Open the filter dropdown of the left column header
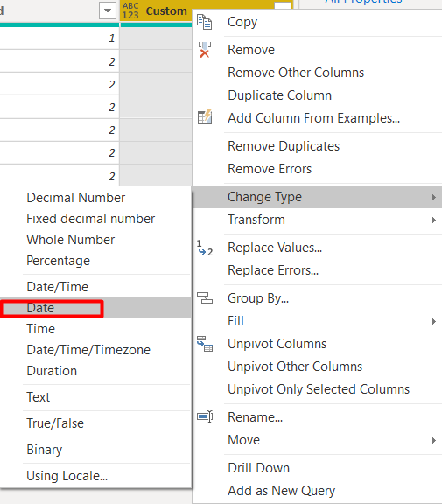Image resolution: width=442 pixels, height=504 pixels. tap(108, 10)
